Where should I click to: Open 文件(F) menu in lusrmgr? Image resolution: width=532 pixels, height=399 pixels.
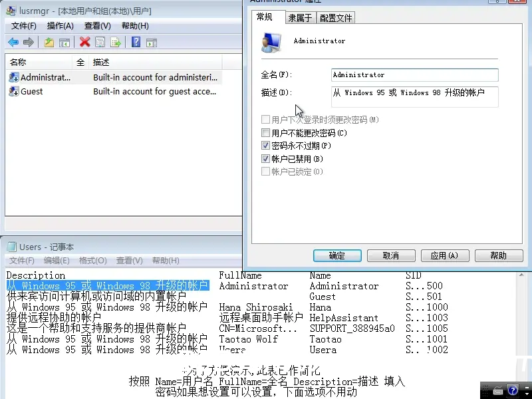click(x=24, y=26)
